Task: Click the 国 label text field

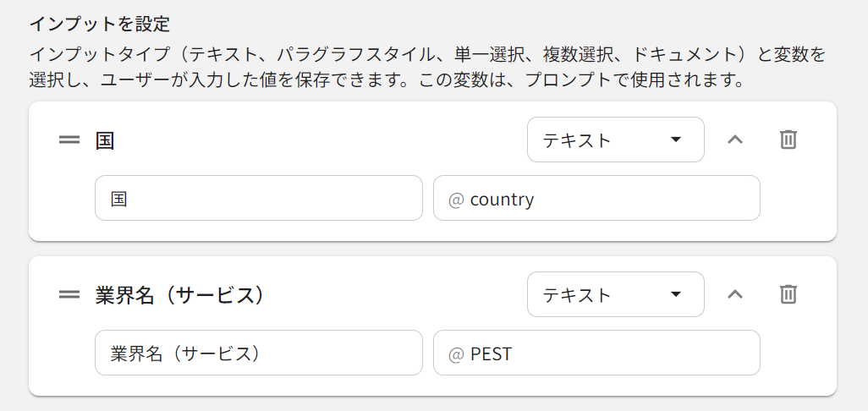Action: (258, 199)
